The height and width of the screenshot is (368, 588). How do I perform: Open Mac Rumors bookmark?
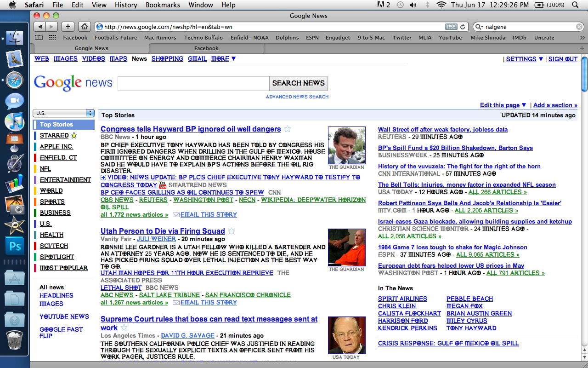pos(160,38)
